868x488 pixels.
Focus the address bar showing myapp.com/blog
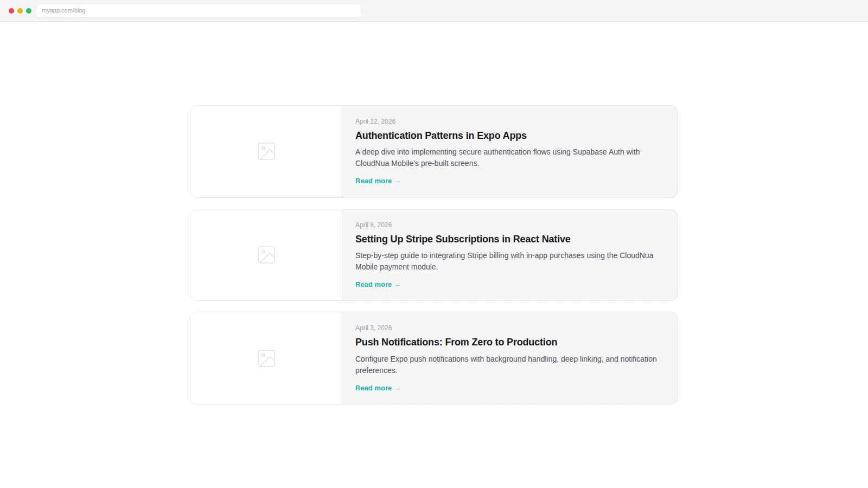(x=199, y=11)
